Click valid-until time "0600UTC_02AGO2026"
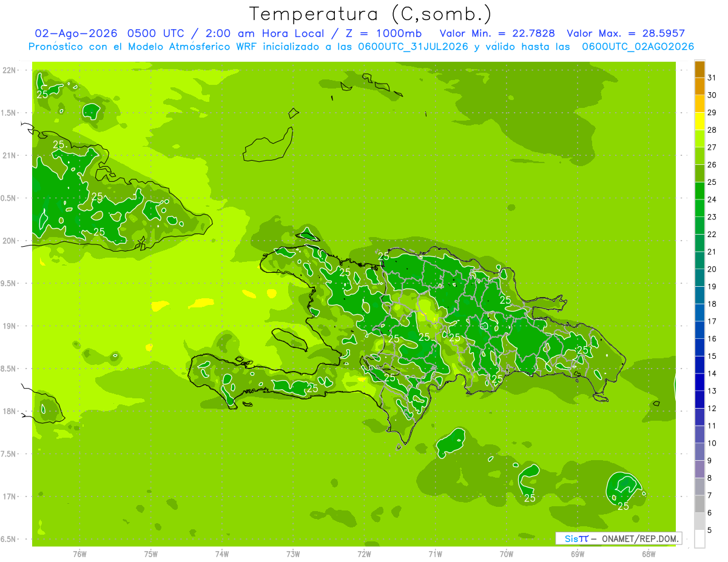 [x=638, y=47]
